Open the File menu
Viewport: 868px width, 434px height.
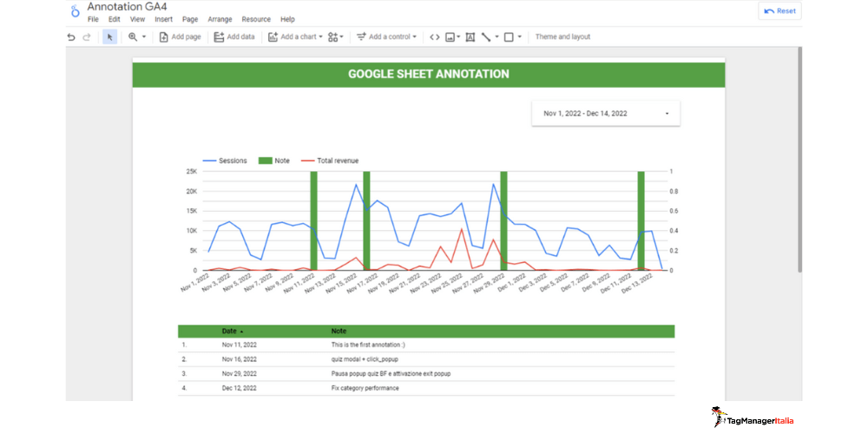93,19
